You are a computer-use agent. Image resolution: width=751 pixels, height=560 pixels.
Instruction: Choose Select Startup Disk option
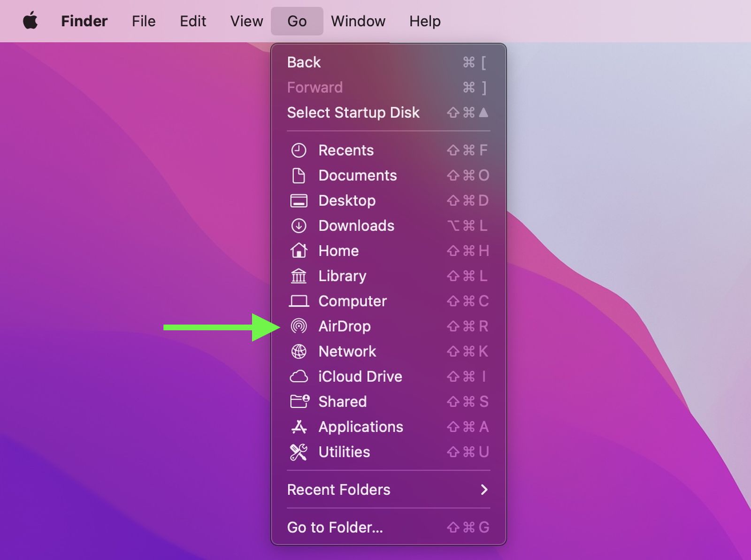coord(353,113)
